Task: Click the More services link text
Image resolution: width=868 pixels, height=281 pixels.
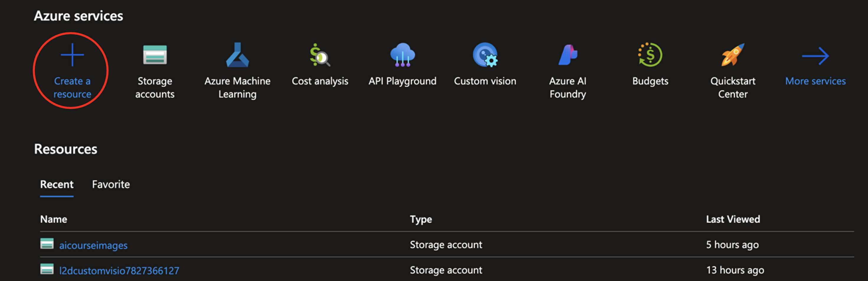Action: coord(815,81)
